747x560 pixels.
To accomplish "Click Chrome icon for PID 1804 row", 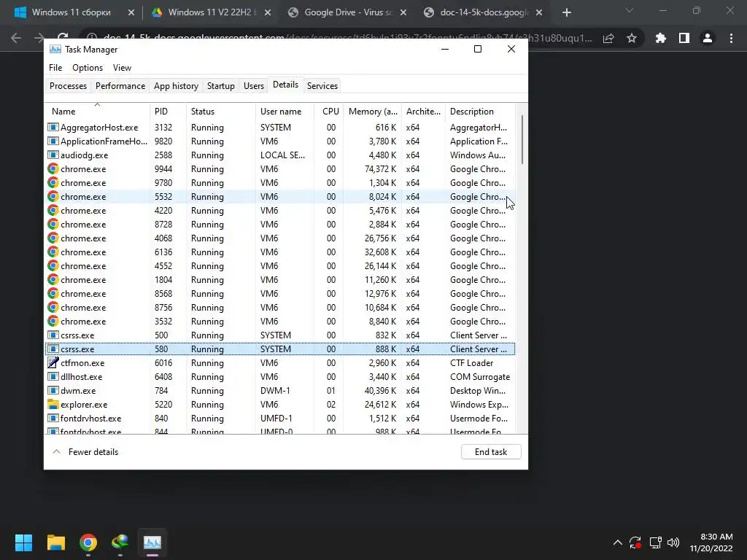I will 53,279.
